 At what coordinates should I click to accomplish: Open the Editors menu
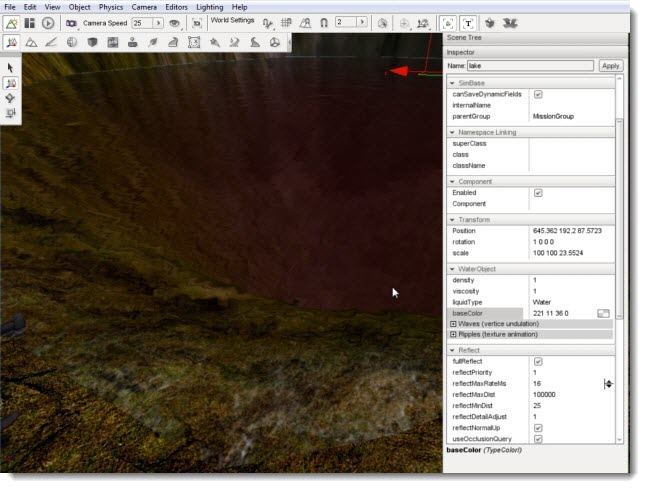coord(176,7)
